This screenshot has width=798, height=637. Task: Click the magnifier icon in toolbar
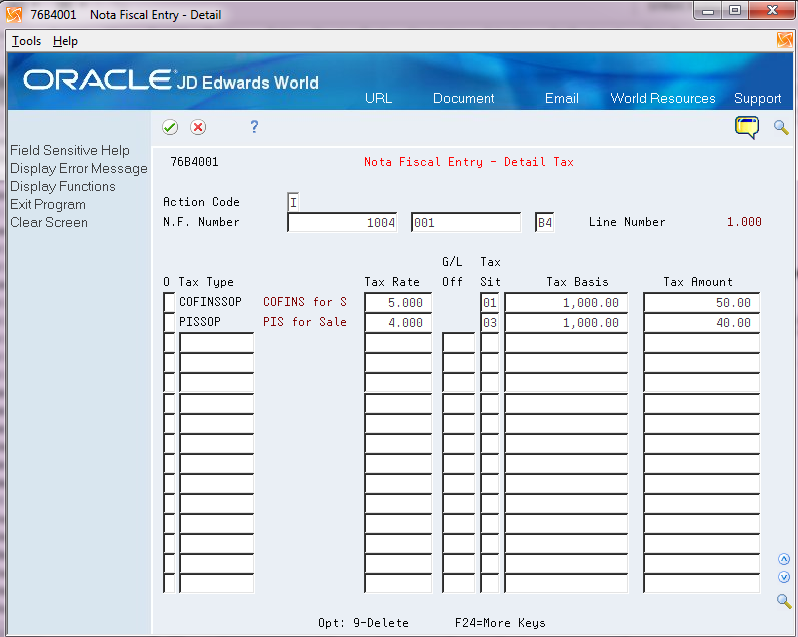tap(781, 127)
